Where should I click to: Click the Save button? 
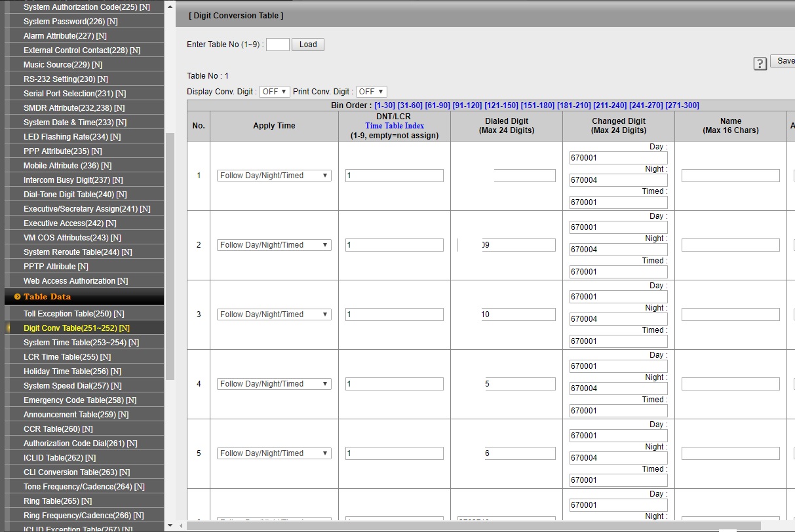click(x=784, y=61)
